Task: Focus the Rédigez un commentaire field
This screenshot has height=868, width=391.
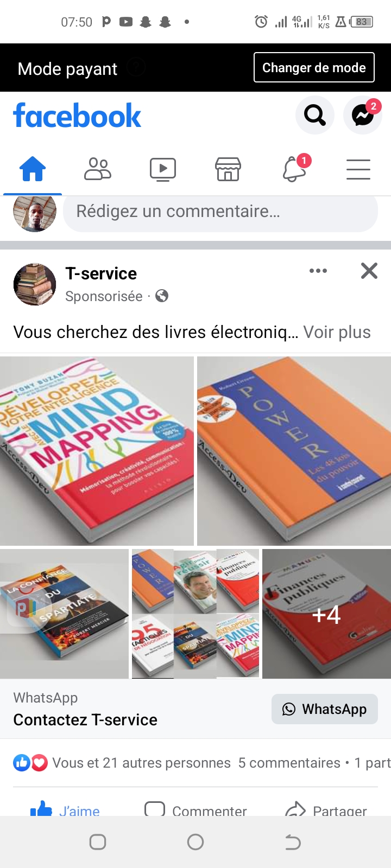Action: point(220,212)
